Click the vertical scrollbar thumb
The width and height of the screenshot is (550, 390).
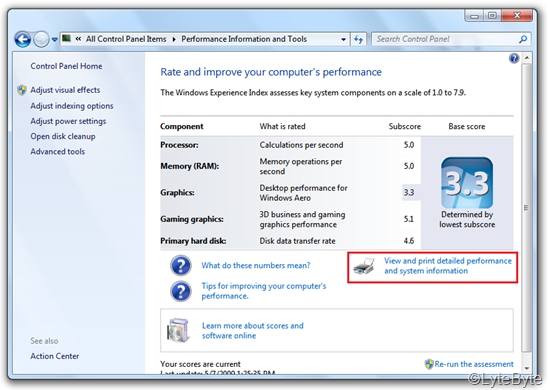click(x=526, y=208)
